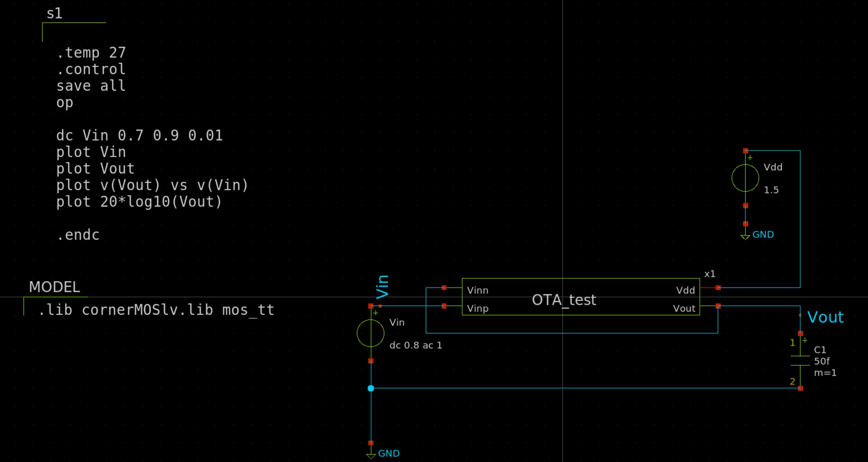The width and height of the screenshot is (868, 462).
Task: Select the 1.5 value of Vdd source
Action: 771,190
